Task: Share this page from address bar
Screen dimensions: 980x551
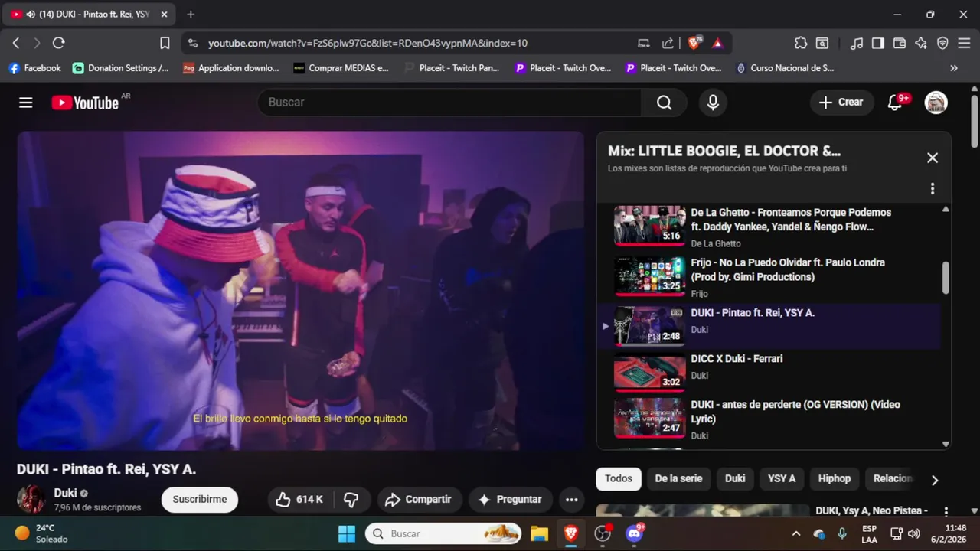Action: (668, 44)
